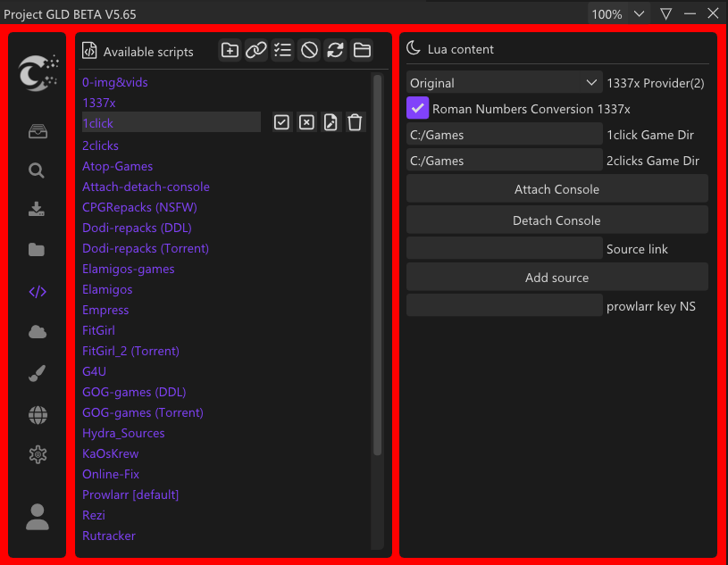
Task: Select the Elamigos script
Action: point(107,289)
